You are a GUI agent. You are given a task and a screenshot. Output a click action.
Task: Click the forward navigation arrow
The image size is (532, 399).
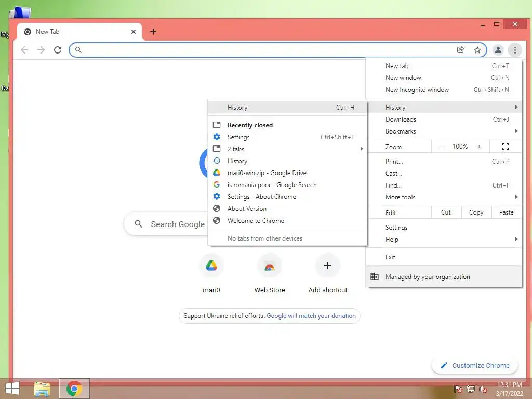41,50
